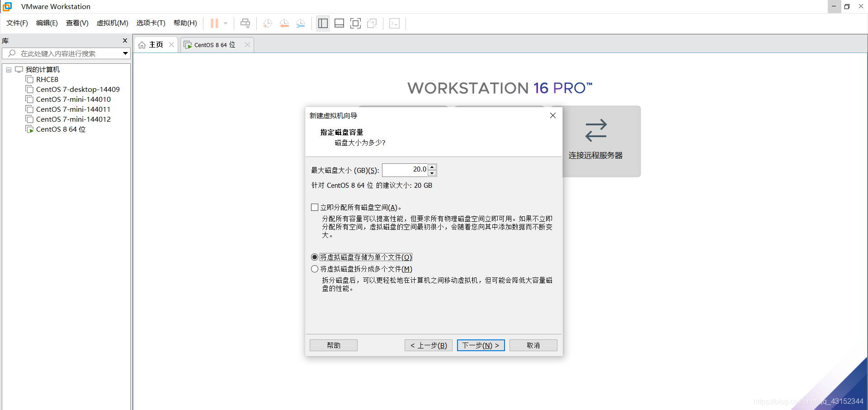
Task: Suspend the virtual machine
Action: (x=213, y=23)
